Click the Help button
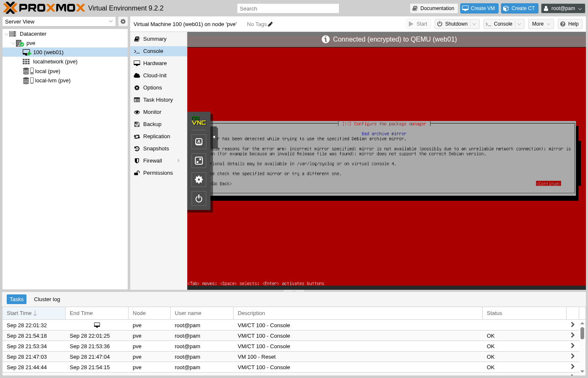The image size is (588, 378). pos(570,24)
